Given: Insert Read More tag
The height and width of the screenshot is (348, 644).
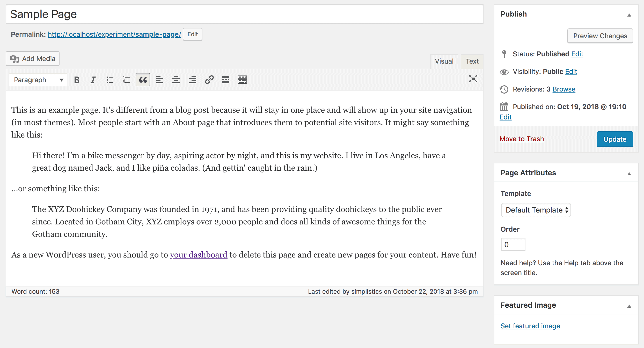Looking at the screenshot, I should [226, 80].
